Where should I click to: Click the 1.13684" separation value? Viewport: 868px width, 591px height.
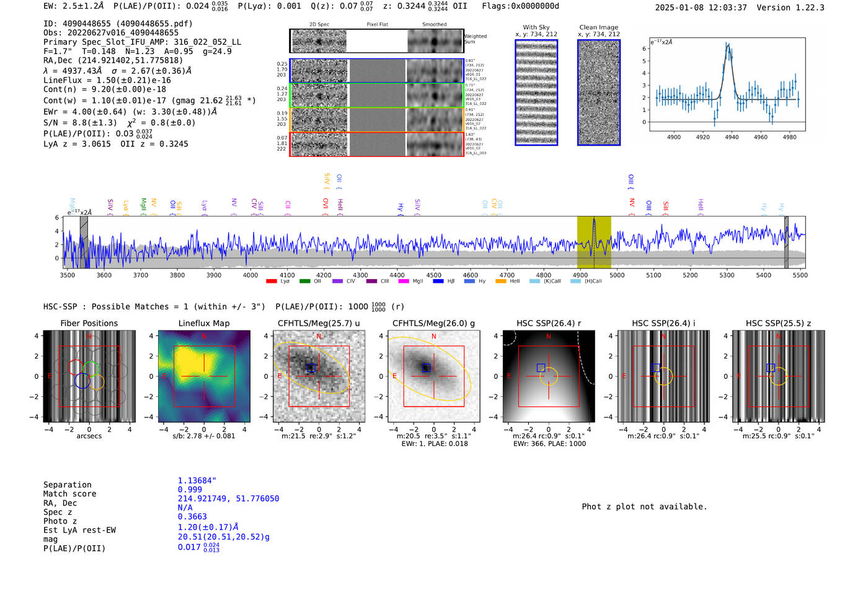click(x=197, y=481)
